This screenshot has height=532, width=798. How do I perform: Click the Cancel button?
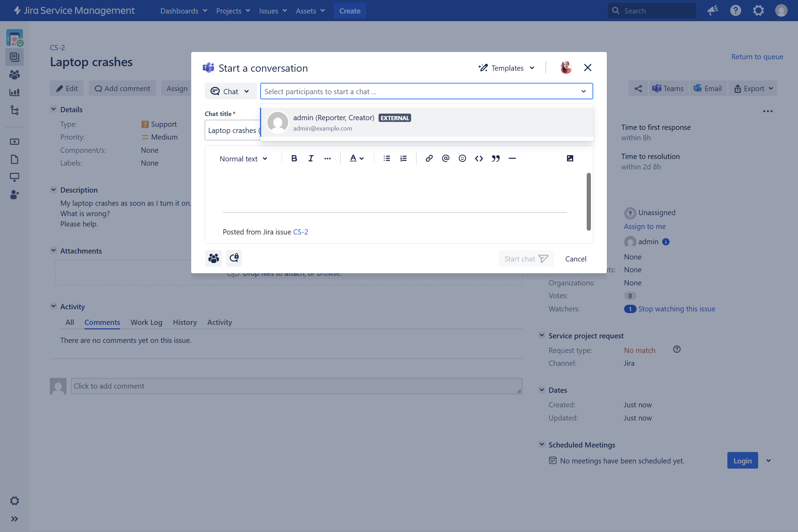pos(576,259)
